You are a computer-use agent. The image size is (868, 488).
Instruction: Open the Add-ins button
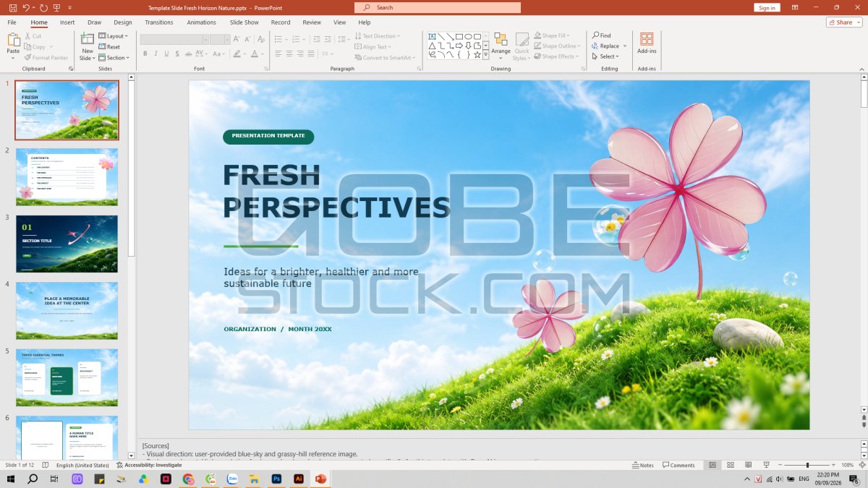click(x=647, y=43)
